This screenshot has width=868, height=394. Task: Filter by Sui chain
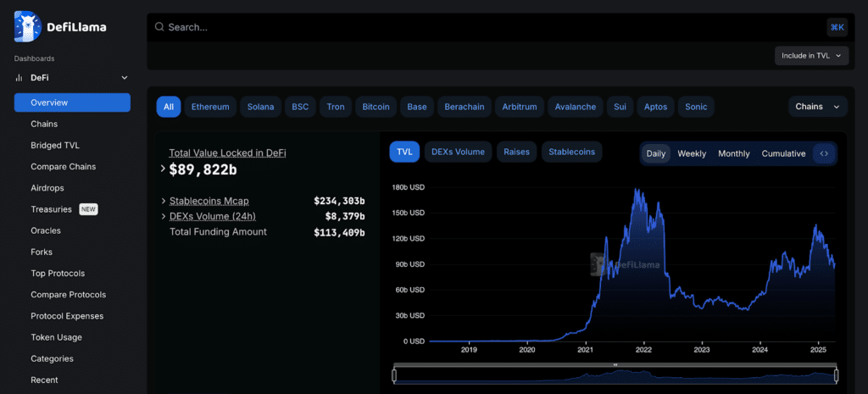click(620, 107)
